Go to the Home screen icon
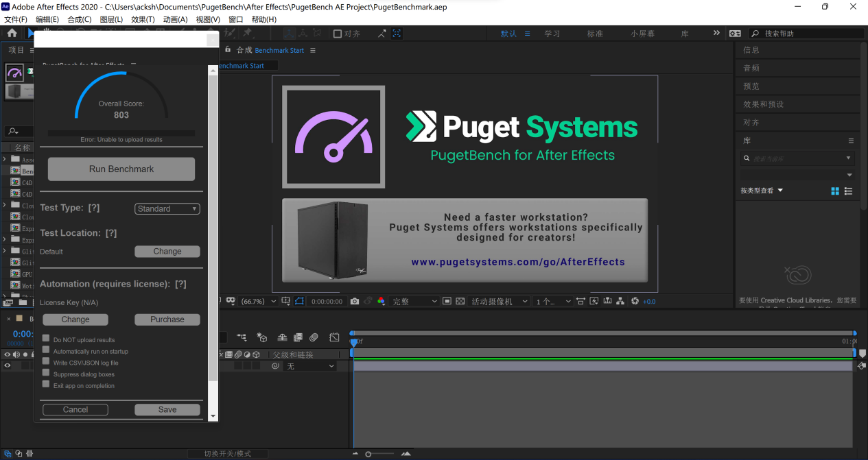Screen dimensions: 868x460 coord(12,33)
